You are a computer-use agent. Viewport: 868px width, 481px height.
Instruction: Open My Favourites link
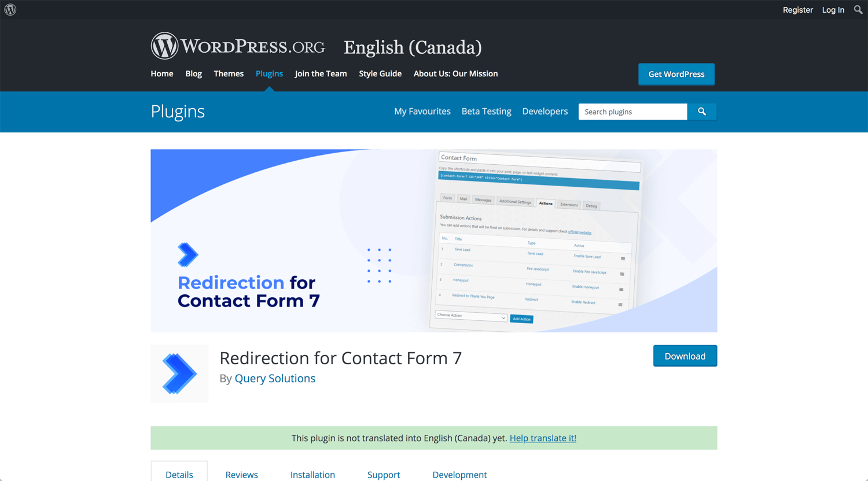pos(422,112)
